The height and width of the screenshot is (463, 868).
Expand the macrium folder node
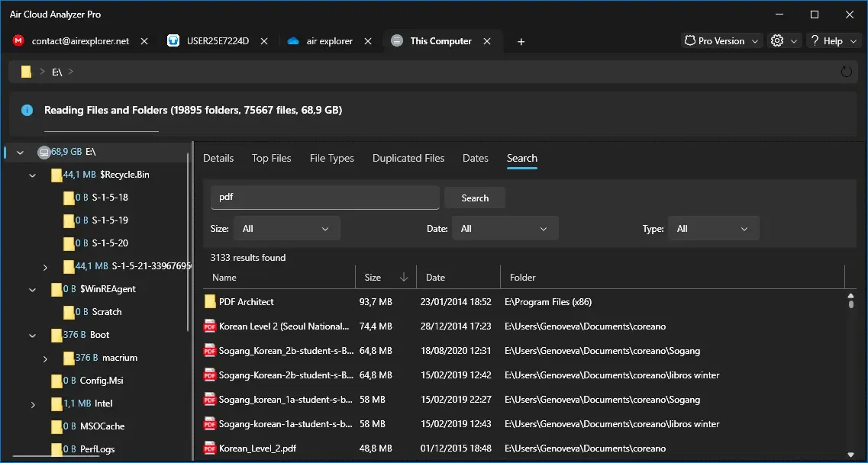coord(45,359)
